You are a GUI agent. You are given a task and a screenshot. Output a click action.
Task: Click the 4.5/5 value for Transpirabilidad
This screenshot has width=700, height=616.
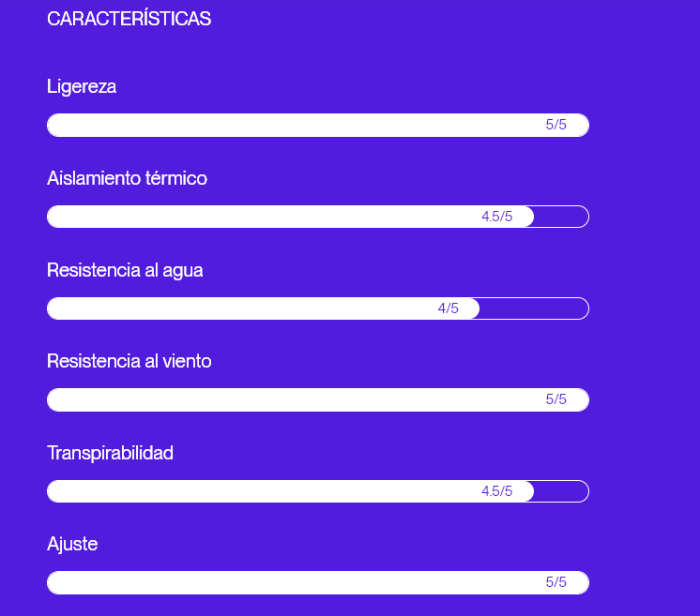(x=496, y=491)
